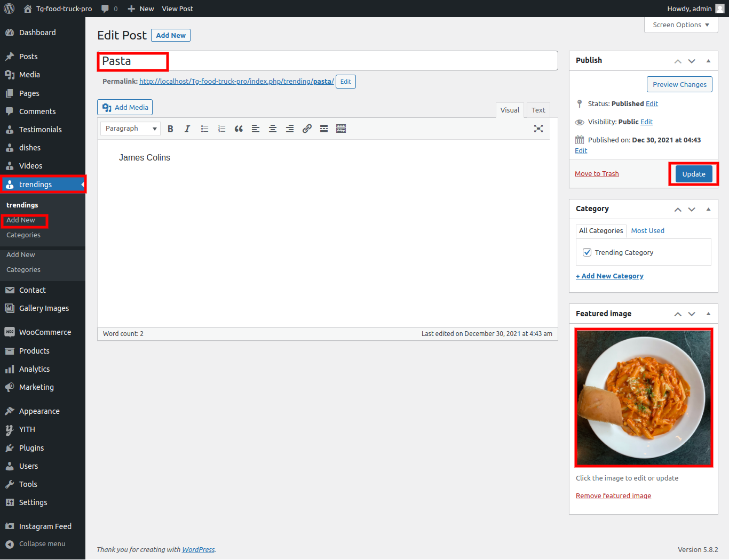The width and height of the screenshot is (729, 560).
Task: Enable distraction-free fullscreen writing mode
Action: (538, 129)
